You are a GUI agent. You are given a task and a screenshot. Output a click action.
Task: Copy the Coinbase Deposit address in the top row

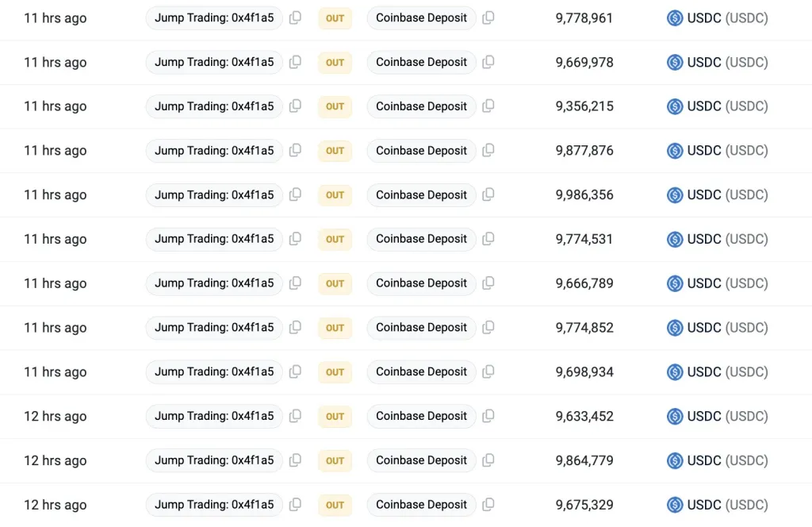coord(488,17)
